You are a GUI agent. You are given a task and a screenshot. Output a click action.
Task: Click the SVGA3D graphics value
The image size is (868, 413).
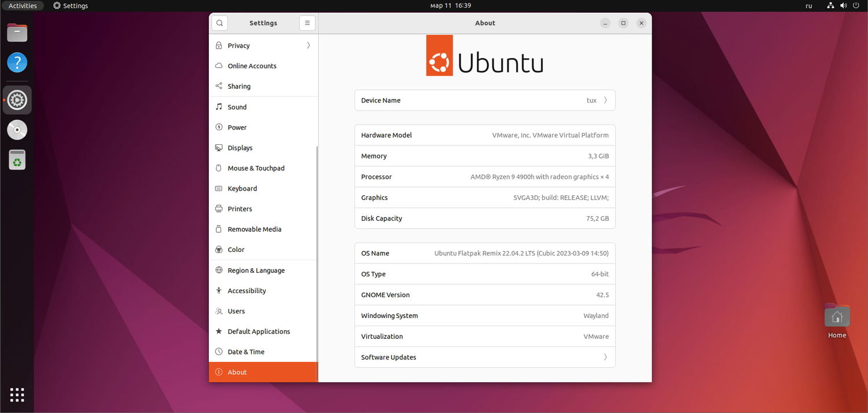(561, 198)
